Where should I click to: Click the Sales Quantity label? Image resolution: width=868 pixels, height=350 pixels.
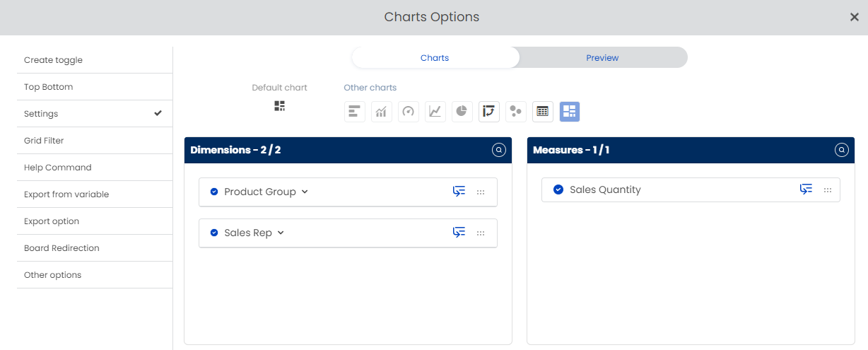click(605, 189)
